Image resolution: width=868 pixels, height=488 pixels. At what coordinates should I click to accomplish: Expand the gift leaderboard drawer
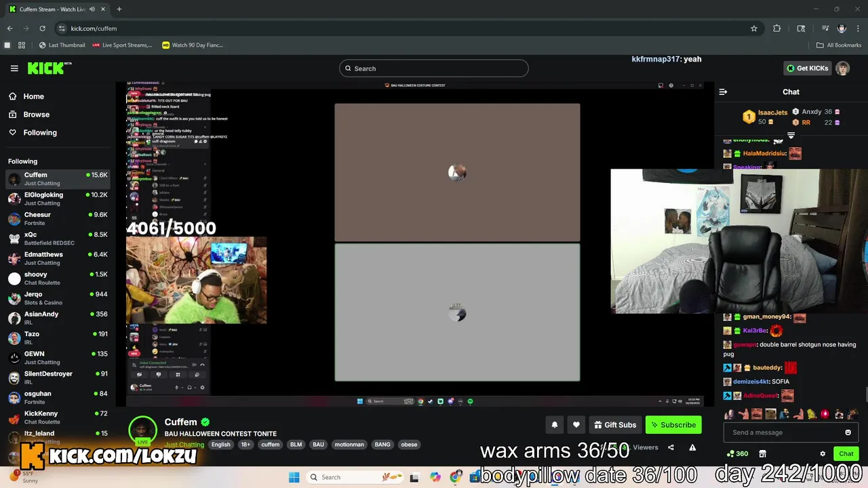point(791,136)
